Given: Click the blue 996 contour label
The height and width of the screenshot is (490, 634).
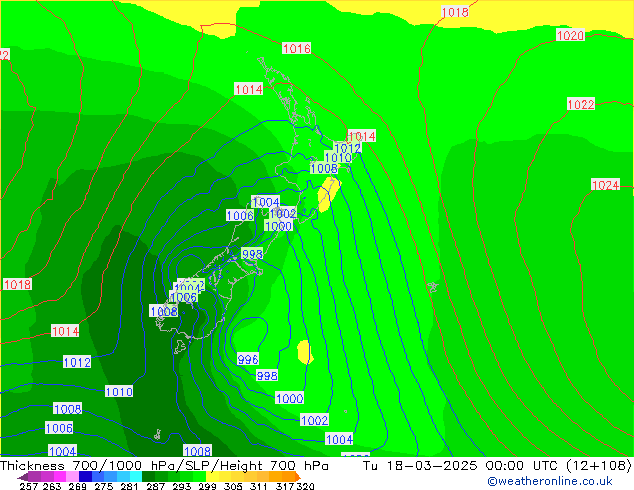Looking at the screenshot, I should pos(247,359).
